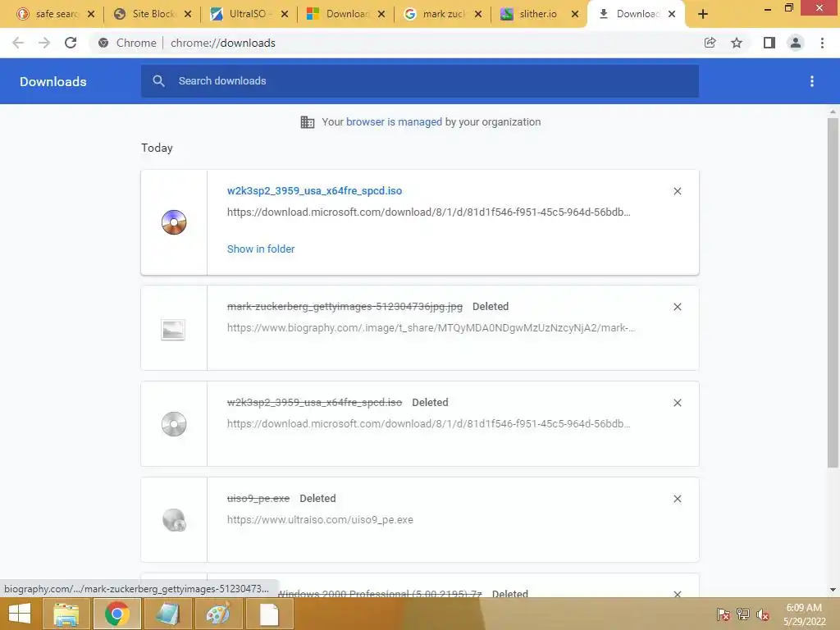
Task: Click the chrome://downloads address bar
Action: [x=223, y=43]
